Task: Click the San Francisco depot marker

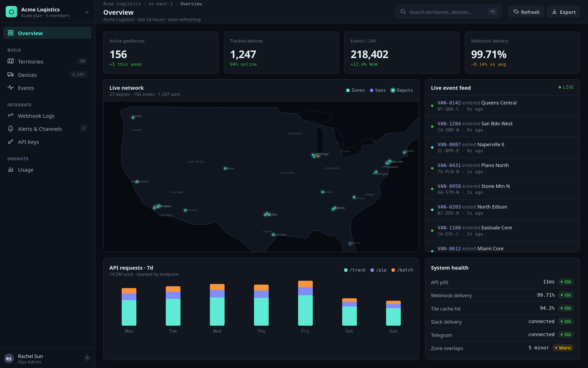Action: pyautogui.click(x=137, y=182)
